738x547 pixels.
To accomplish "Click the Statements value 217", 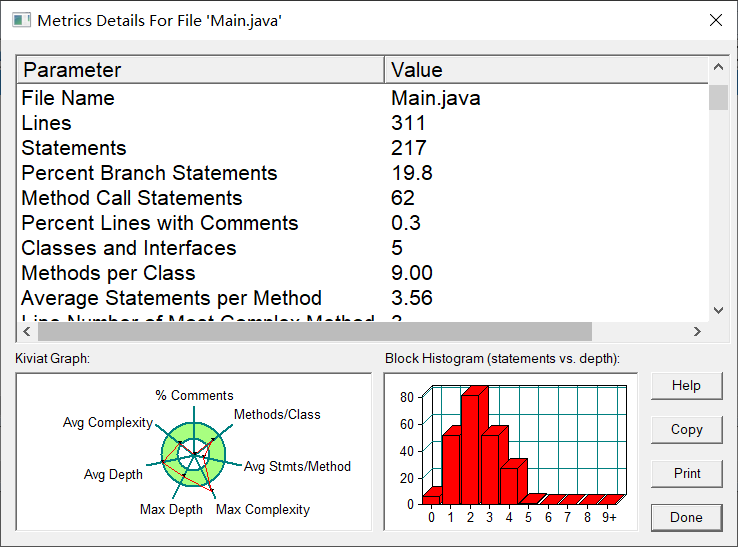I will tap(409, 148).
